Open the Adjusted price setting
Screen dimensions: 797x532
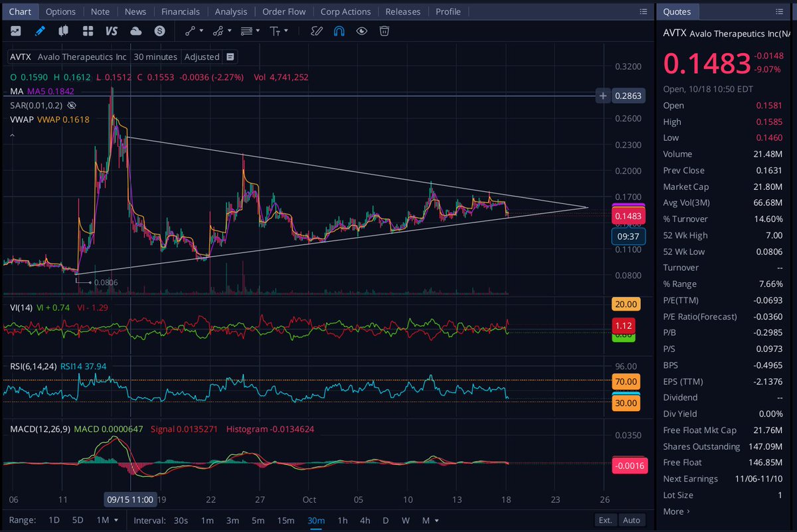202,57
